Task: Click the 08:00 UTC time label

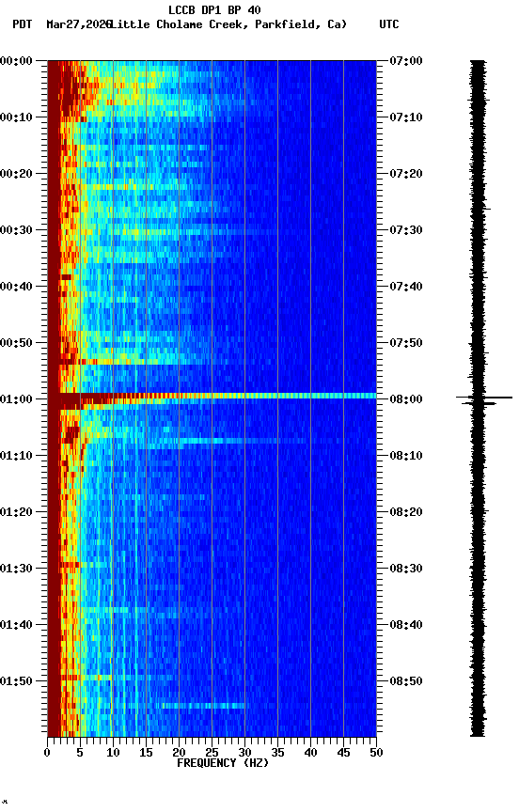Action: click(x=406, y=399)
